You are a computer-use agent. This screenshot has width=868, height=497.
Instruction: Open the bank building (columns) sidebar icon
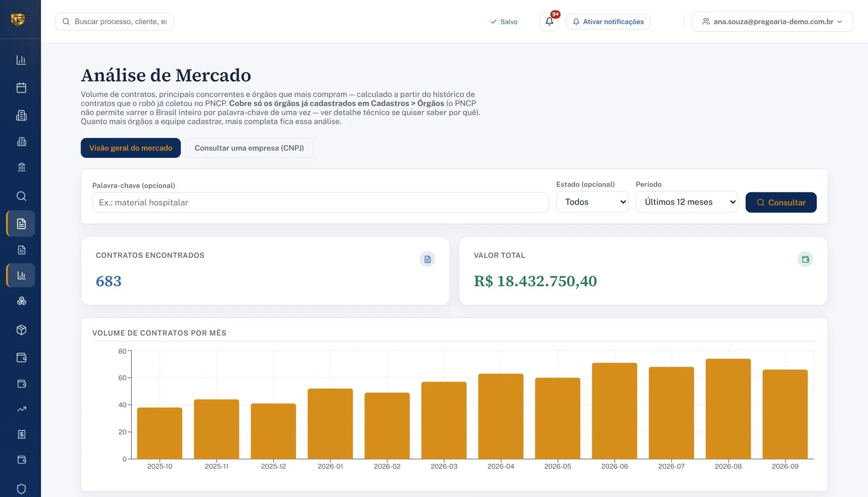click(21, 167)
